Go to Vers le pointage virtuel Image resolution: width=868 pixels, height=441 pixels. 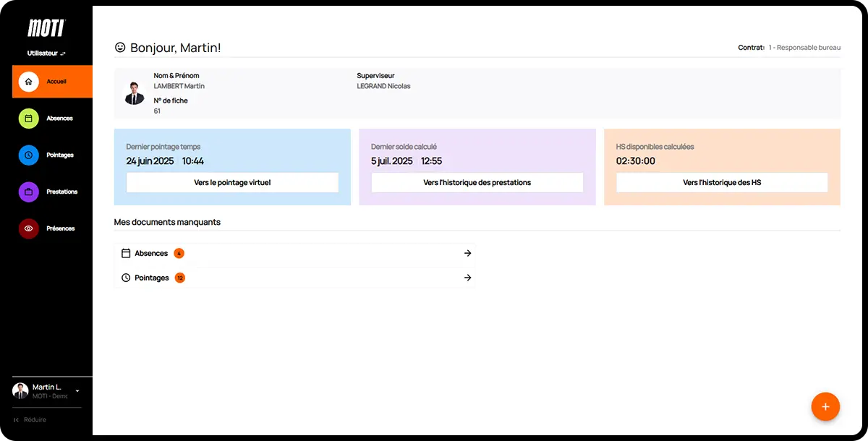tap(232, 183)
